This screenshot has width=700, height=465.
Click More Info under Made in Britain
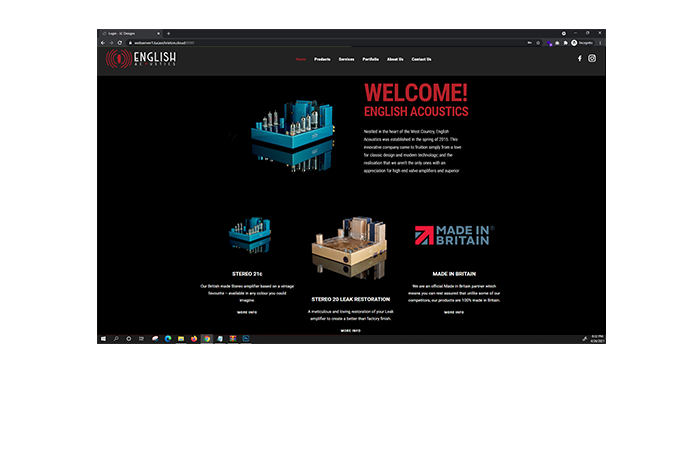[453, 312]
